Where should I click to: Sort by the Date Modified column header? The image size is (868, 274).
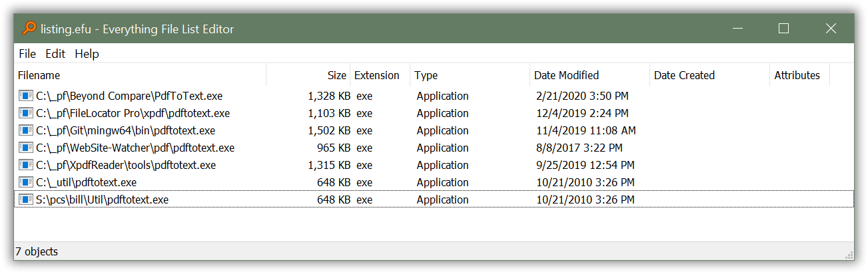(590, 75)
